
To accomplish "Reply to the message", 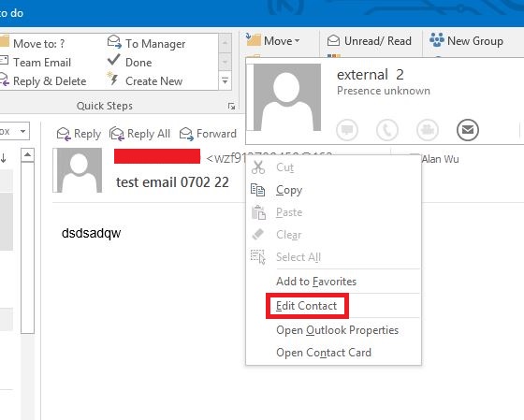I will tap(79, 134).
